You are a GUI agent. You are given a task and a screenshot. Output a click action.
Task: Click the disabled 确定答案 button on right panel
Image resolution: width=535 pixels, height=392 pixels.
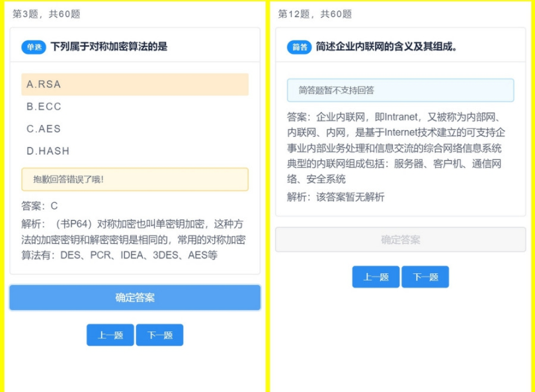point(400,239)
